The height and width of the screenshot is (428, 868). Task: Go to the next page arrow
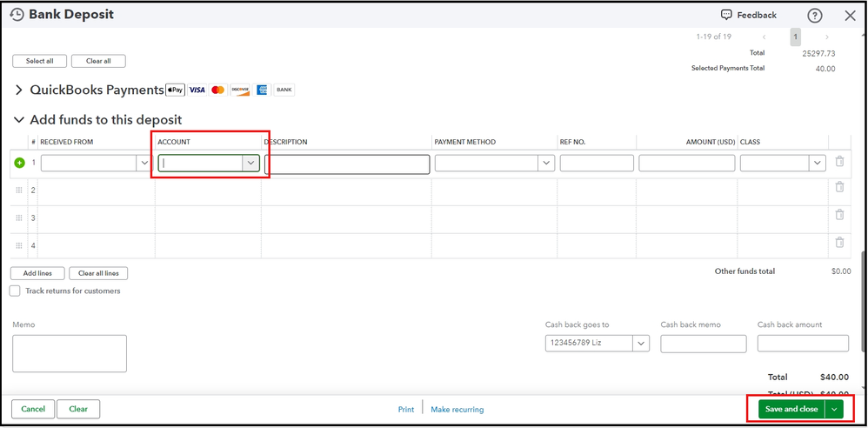click(827, 37)
